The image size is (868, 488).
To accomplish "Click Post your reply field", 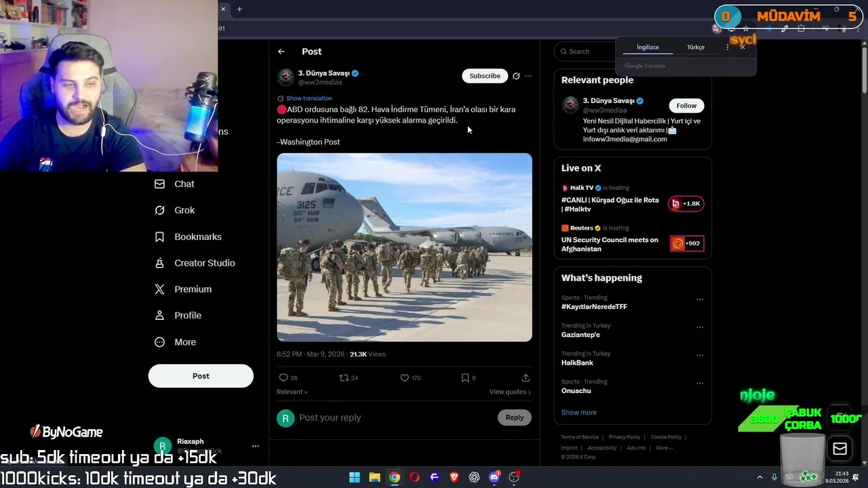I will pyautogui.click(x=393, y=418).
